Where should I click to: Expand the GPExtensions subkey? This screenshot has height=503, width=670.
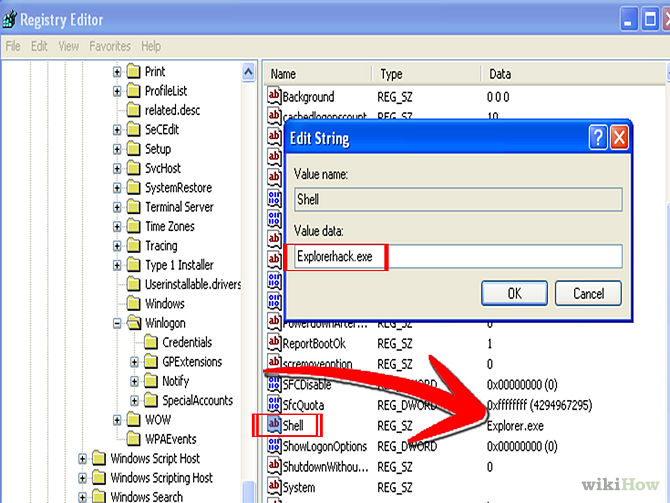(134, 362)
